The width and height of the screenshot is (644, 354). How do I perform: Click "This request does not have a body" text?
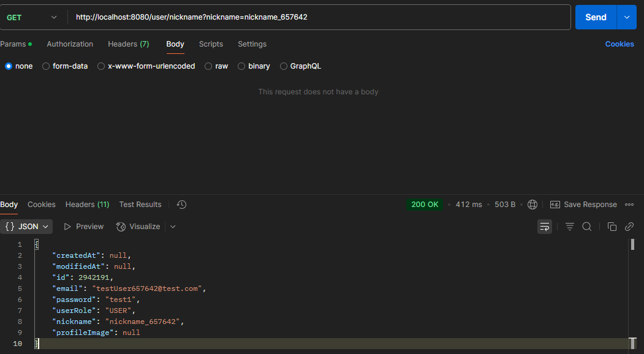(318, 92)
